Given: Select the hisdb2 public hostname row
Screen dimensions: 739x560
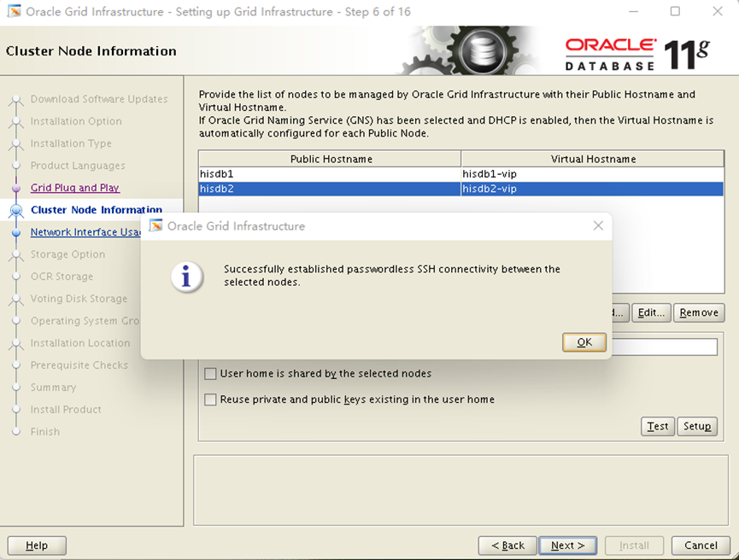Looking at the screenshot, I should point(330,189).
